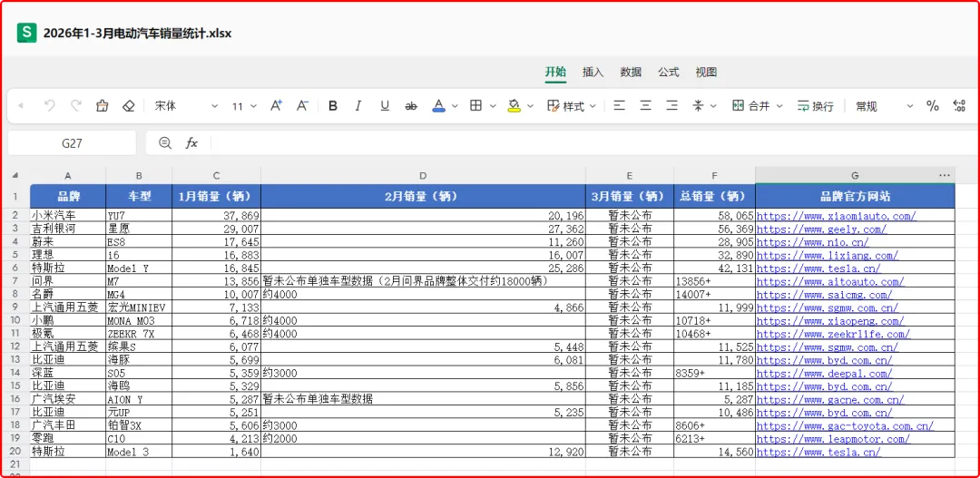Open the 宋体 font name dropdown
This screenshot has height=478, width=980.
[186, 106]
